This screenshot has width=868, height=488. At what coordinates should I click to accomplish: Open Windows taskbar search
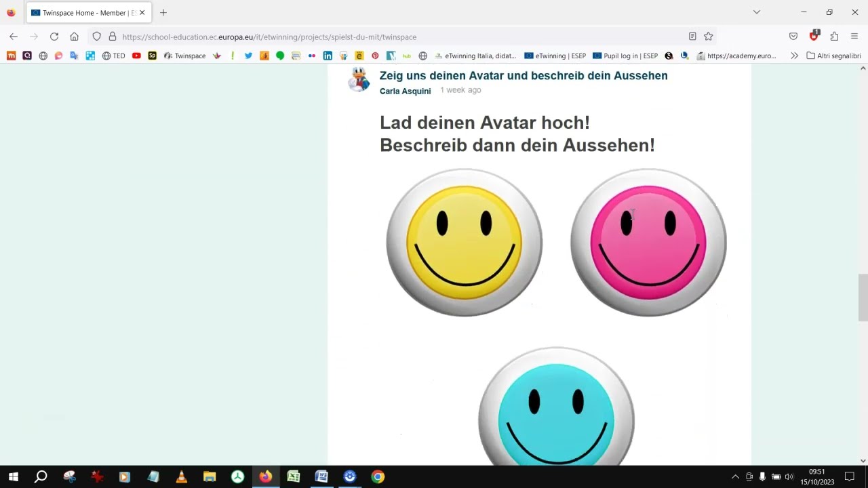(41, 476)
